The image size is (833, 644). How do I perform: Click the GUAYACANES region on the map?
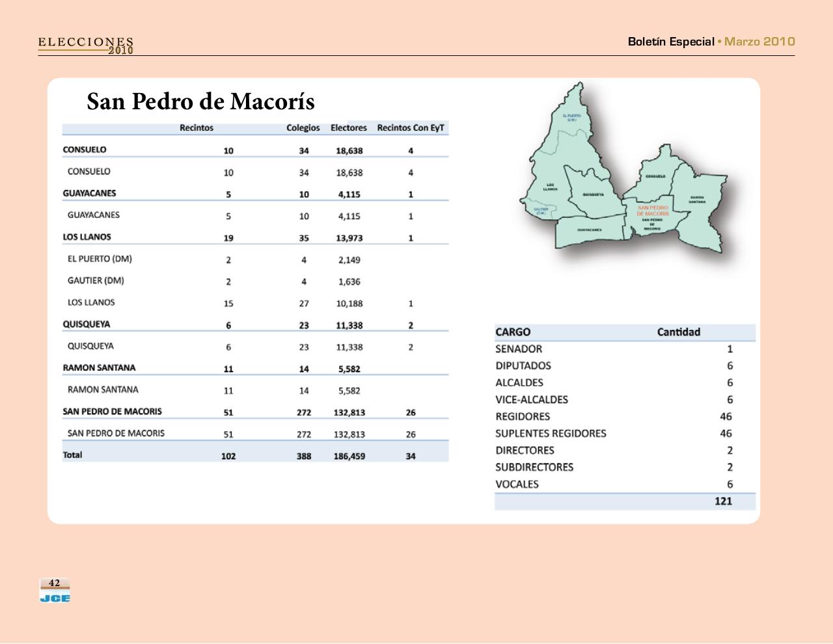coord(588,229)
